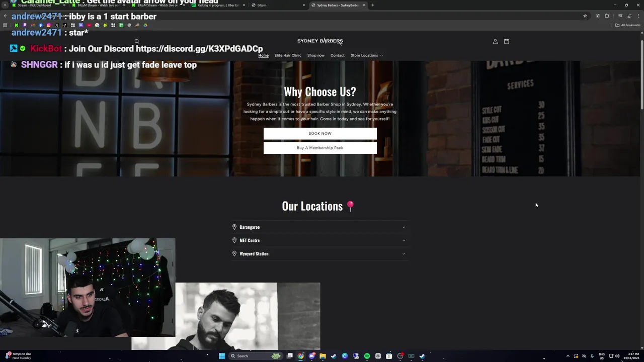Open the media control icon in toolbar
The height and width of the screenshot is (362, 644).
point(620,16)
